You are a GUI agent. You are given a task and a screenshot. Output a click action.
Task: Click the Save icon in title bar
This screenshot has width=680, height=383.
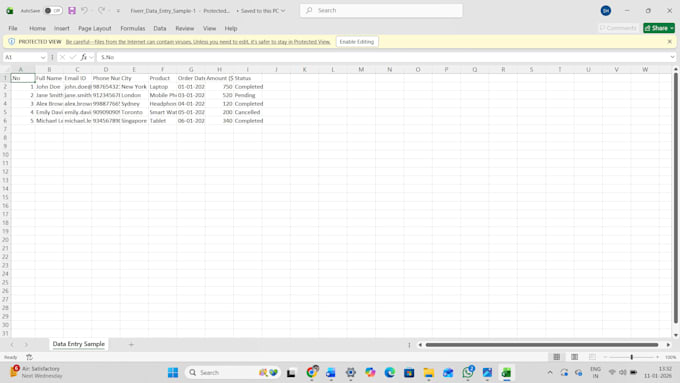72,10
